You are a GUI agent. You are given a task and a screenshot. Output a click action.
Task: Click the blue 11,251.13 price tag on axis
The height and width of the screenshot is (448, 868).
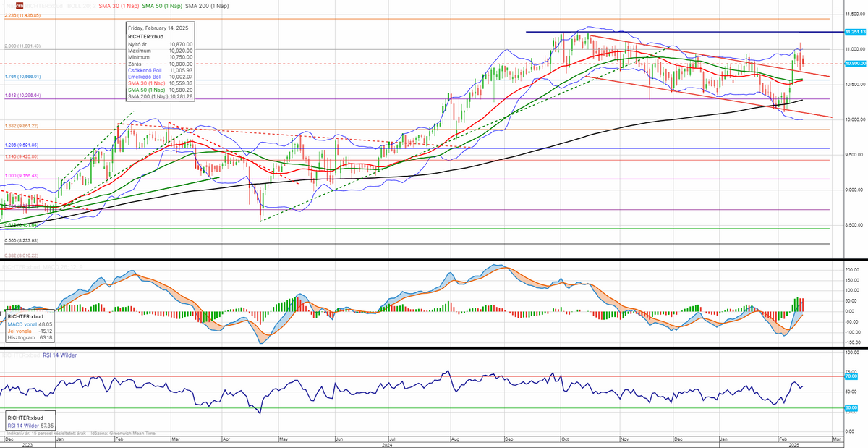tap(856, 32)
